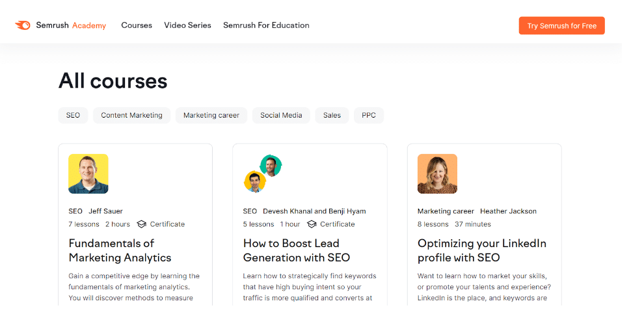Click Try Semrush for Free button

(x=561, y=25)
